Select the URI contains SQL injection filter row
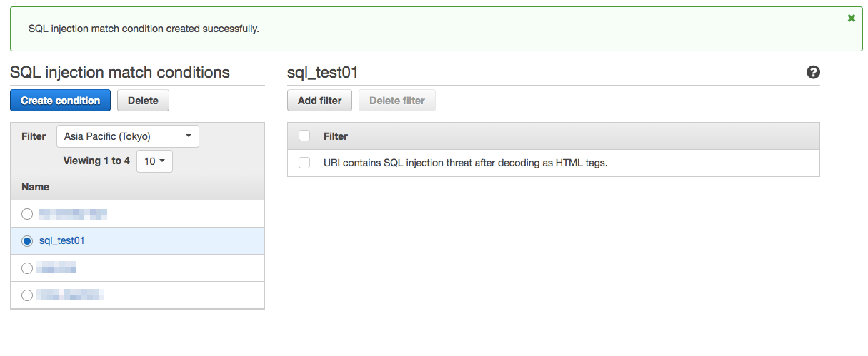The width and height of the screenshot is (868, 356). point(465,163)
